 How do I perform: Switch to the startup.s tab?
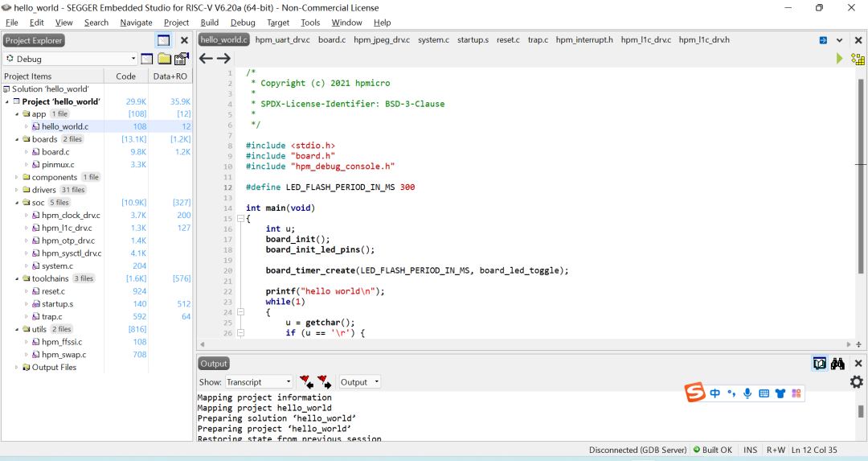coord(473,39)
